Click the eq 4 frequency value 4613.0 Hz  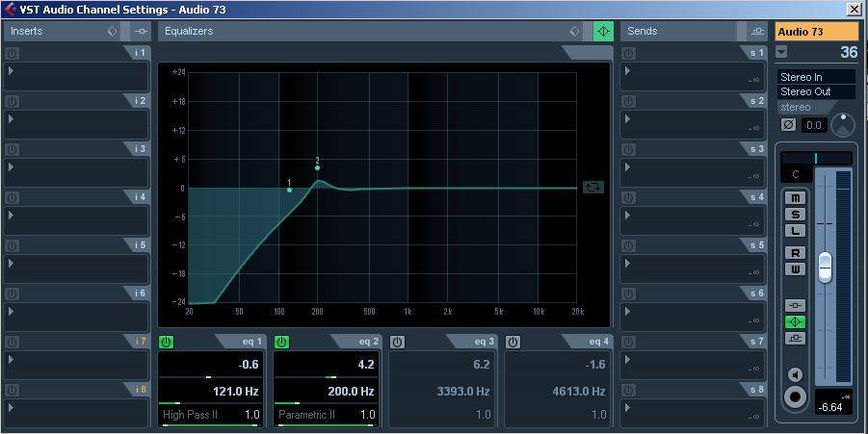tap(578, 392)
